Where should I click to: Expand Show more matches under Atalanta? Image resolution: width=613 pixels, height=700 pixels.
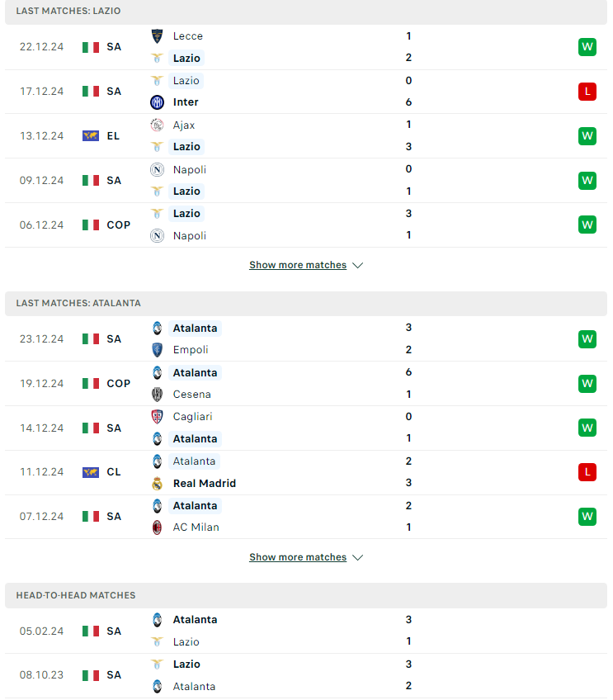point(298,557)
